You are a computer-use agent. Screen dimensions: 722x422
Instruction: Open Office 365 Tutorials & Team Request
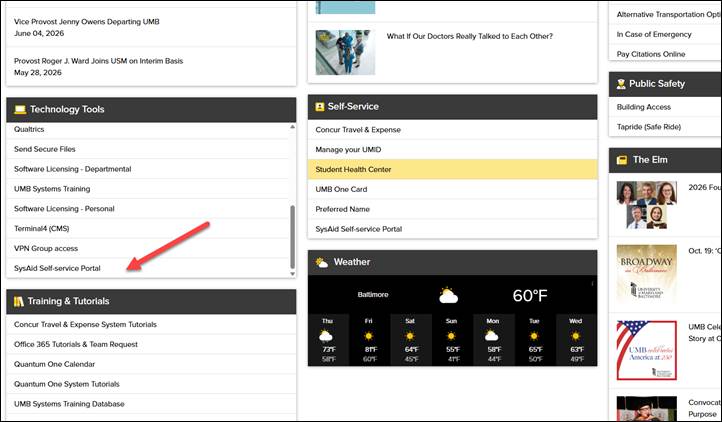point(76,344)
